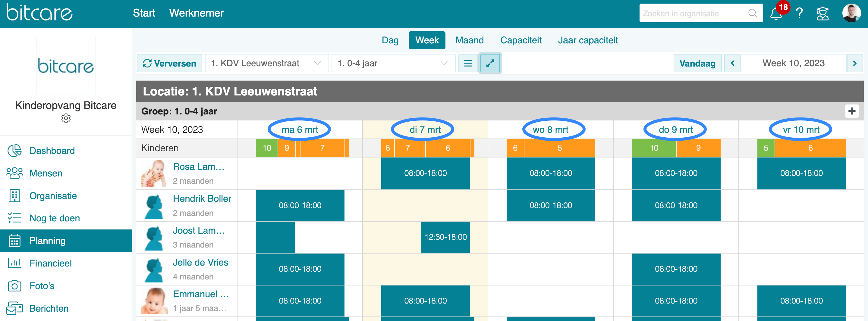The width and height of the screenshot is (868, 321).
Task: Select the wo 8 mrt day header
Action: pos(550,130)
